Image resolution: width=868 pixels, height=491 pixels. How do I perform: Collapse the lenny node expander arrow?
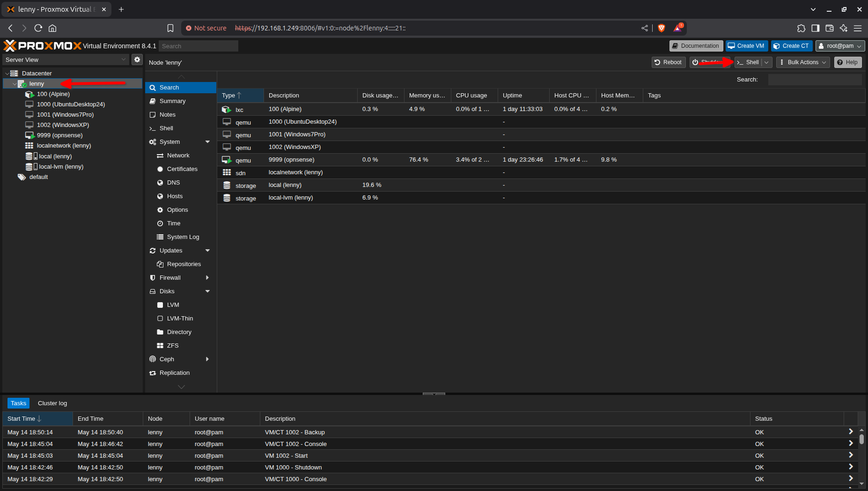click(x=14, y=84)
